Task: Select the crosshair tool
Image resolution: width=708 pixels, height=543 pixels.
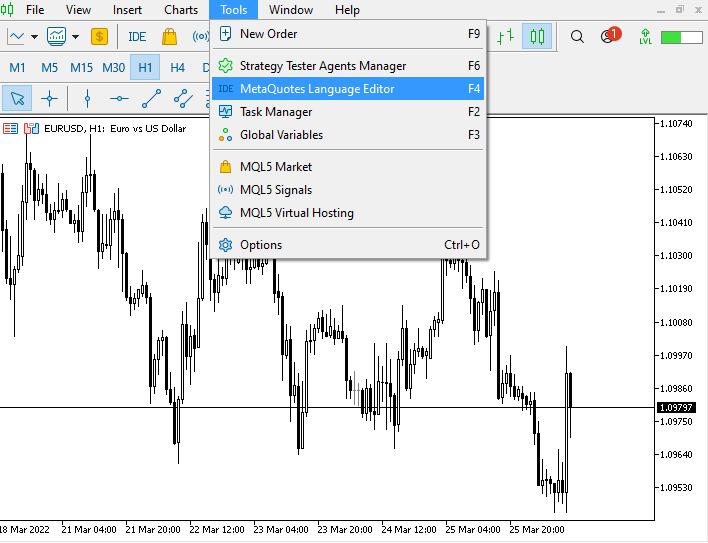Action: (49, 98)
